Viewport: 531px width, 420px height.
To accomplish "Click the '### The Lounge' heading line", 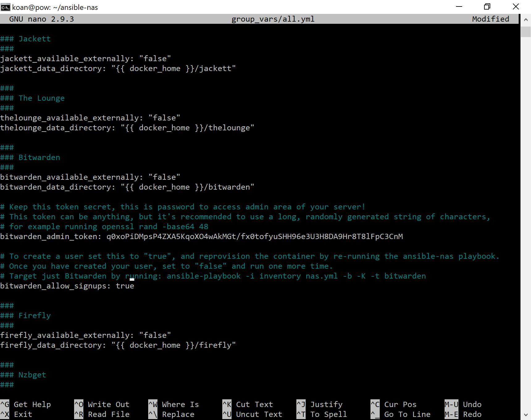I will pos(32,98).
